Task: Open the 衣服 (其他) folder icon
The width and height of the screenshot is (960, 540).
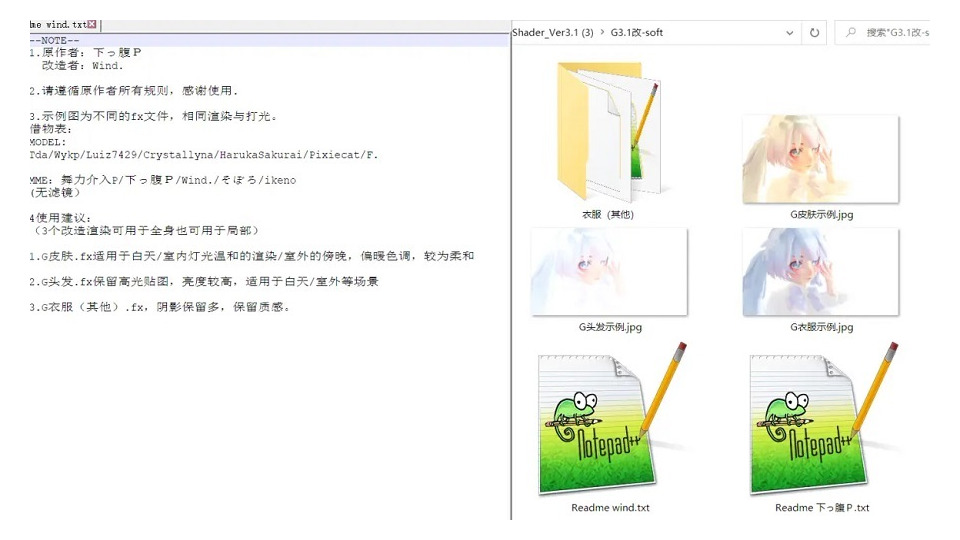Action: point(609,131)
